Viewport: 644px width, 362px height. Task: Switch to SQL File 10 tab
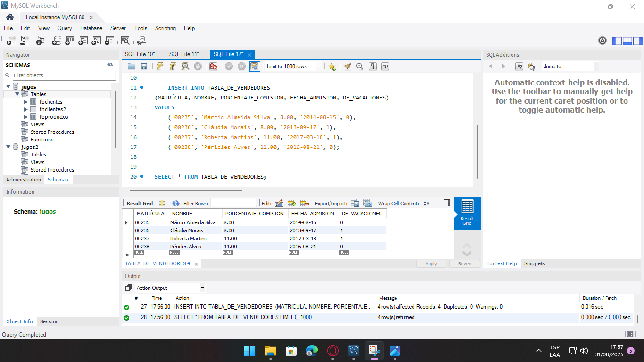[x=140, y=54]
